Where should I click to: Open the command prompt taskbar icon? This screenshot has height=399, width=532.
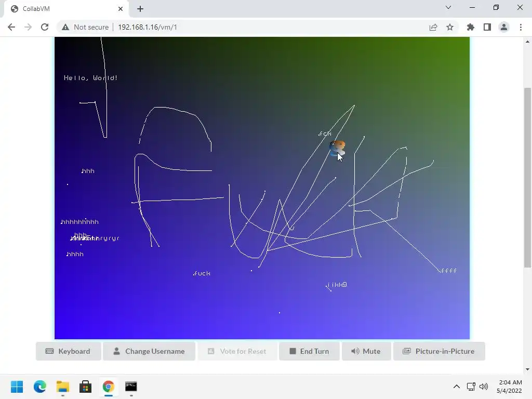point(131,387)
